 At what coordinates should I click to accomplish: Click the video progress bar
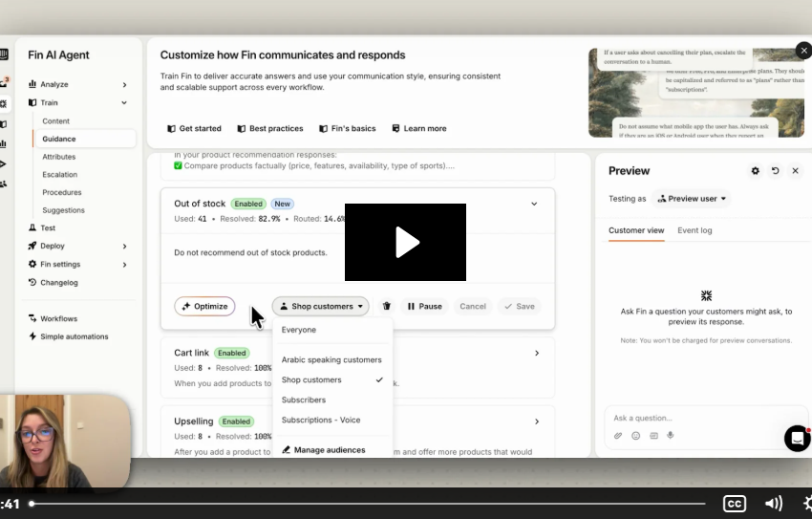368,504
